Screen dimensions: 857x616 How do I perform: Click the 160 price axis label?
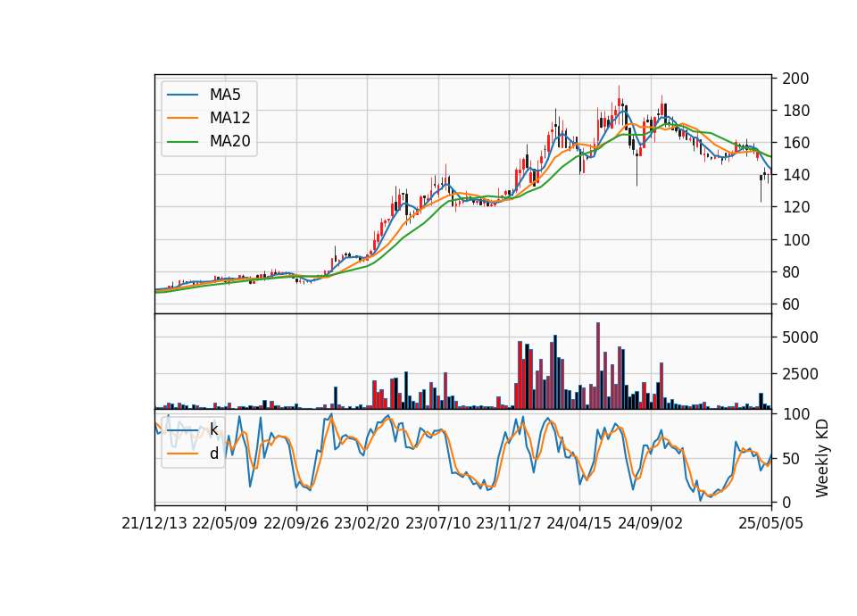(x=795, y=143)
